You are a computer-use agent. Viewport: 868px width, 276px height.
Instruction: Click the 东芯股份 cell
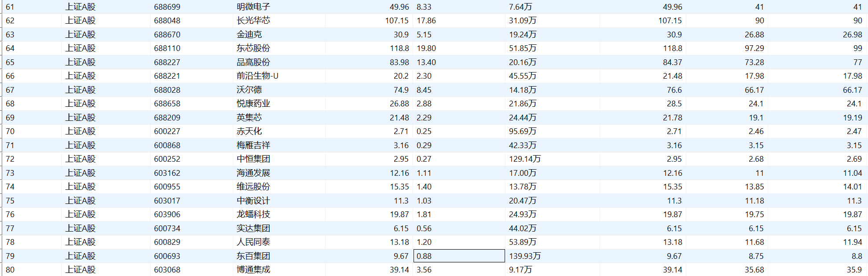pyautogui.click(x=253, y=48)
